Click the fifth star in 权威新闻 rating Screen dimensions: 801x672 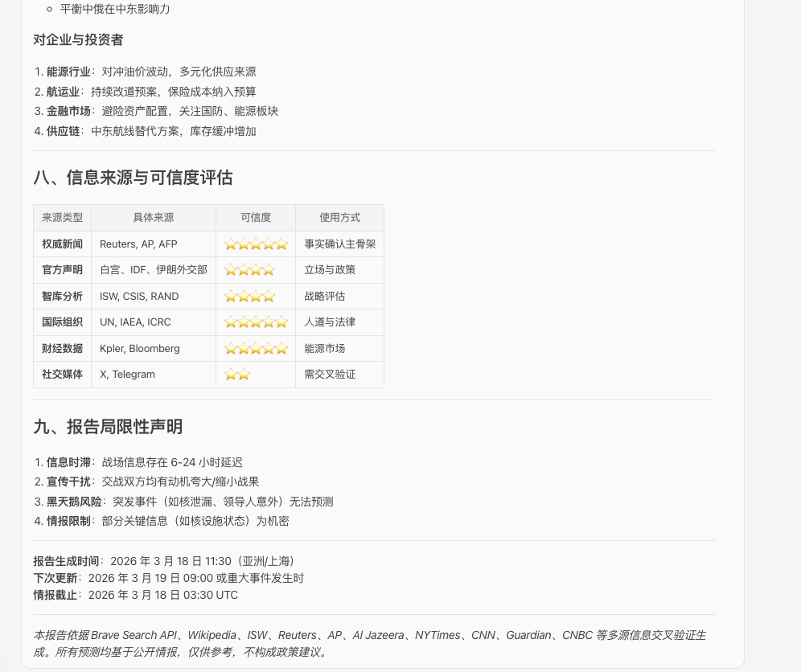pos(281,244)
